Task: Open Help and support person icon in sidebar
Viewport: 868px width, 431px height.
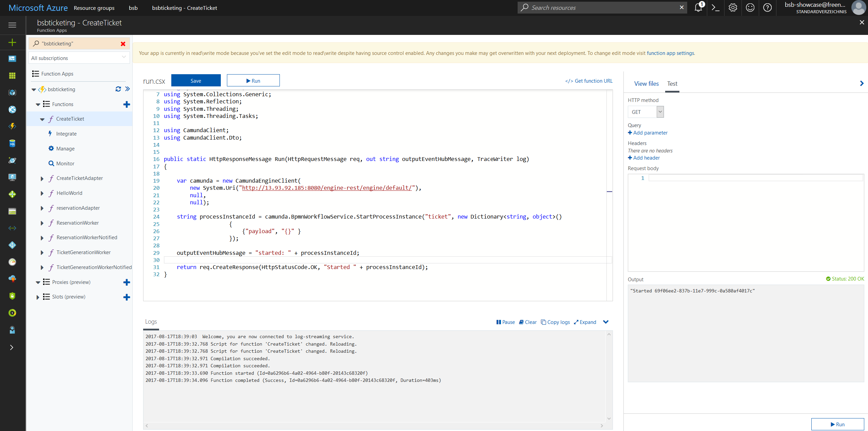Action: (12, 330)
